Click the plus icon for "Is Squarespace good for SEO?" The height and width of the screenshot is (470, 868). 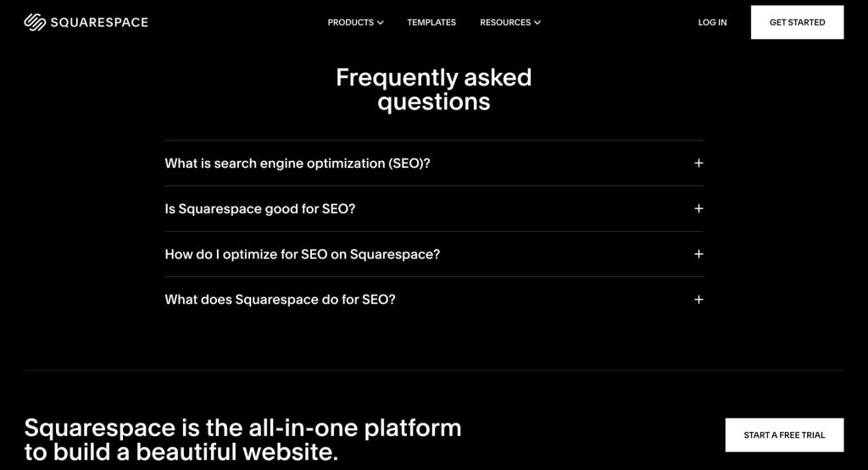[698, 208]
